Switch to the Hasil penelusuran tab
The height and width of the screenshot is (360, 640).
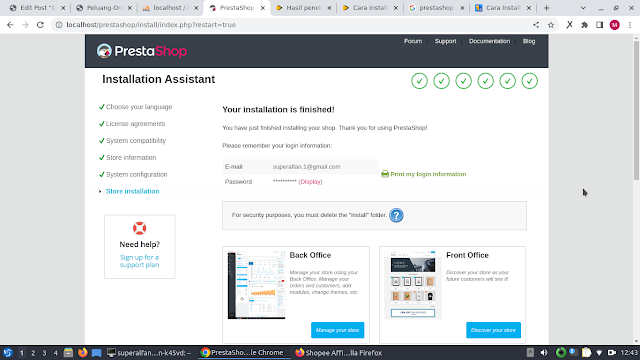[x=303, y=8]
